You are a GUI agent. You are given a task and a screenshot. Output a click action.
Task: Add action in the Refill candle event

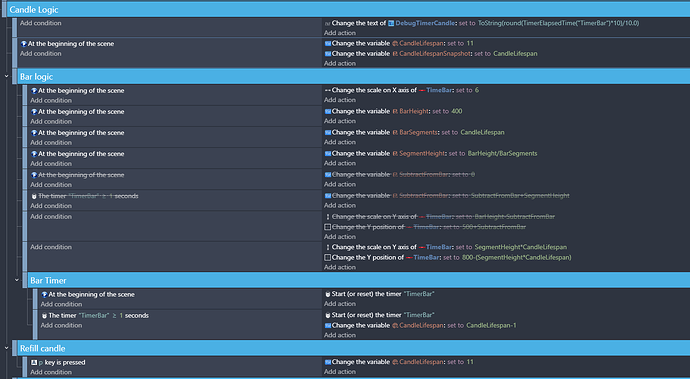click(x=340, y=372)
